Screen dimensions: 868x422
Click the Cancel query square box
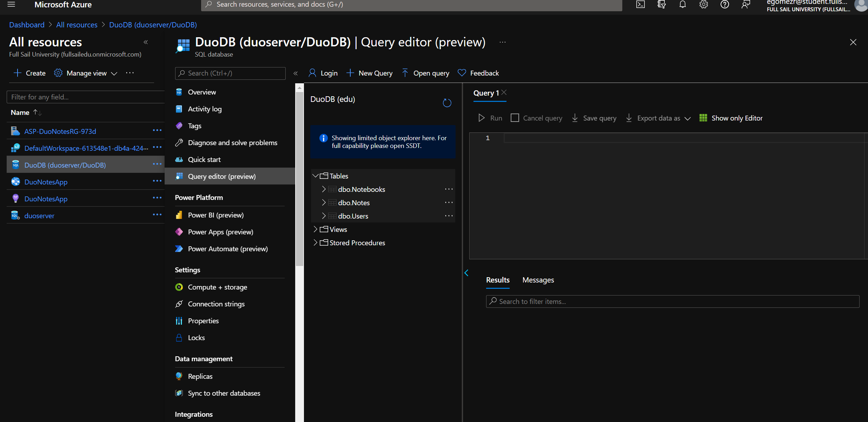tap(515, 118)
